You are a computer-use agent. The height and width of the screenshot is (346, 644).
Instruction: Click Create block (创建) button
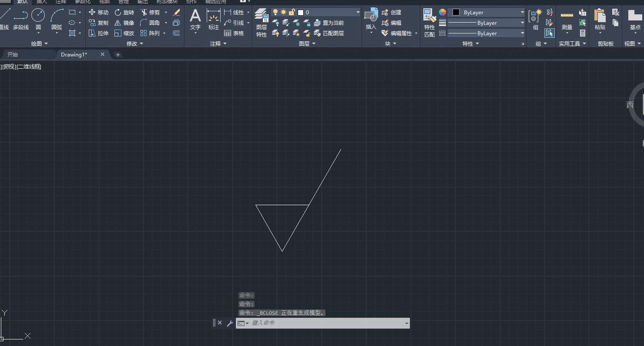coord(391,12)
